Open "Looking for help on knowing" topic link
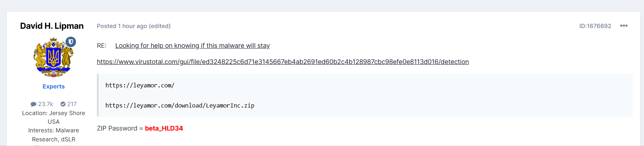644x146 pixels. (x=192, y=46)
